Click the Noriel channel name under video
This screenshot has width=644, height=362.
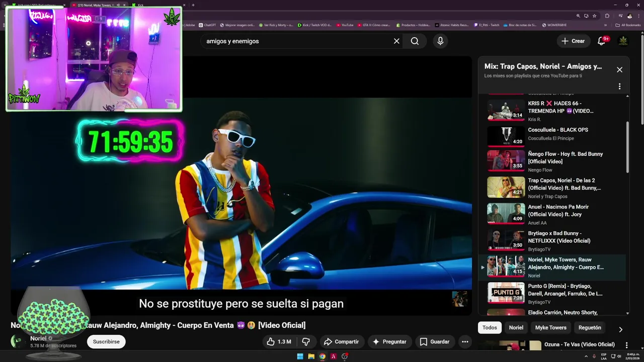coord(38,338)
